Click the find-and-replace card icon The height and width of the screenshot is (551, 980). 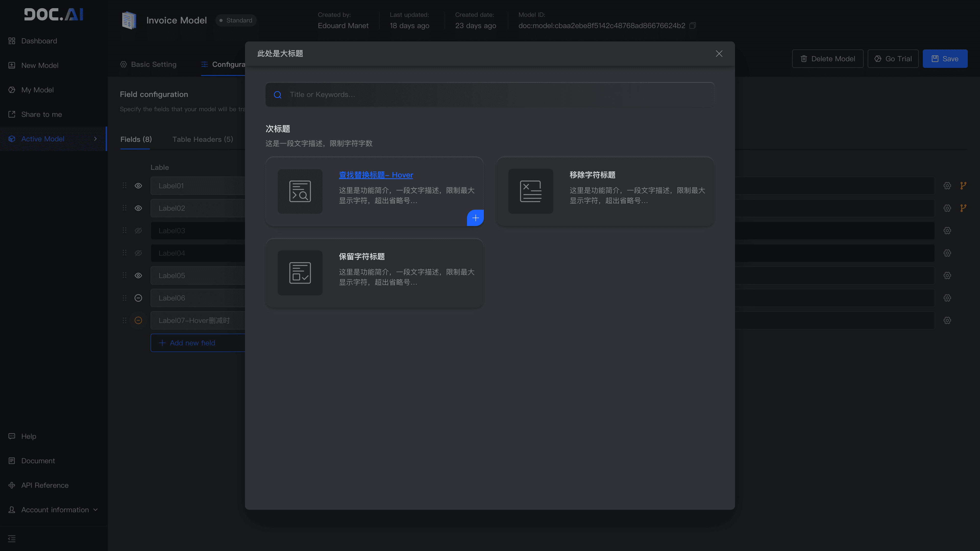[300, 191]
